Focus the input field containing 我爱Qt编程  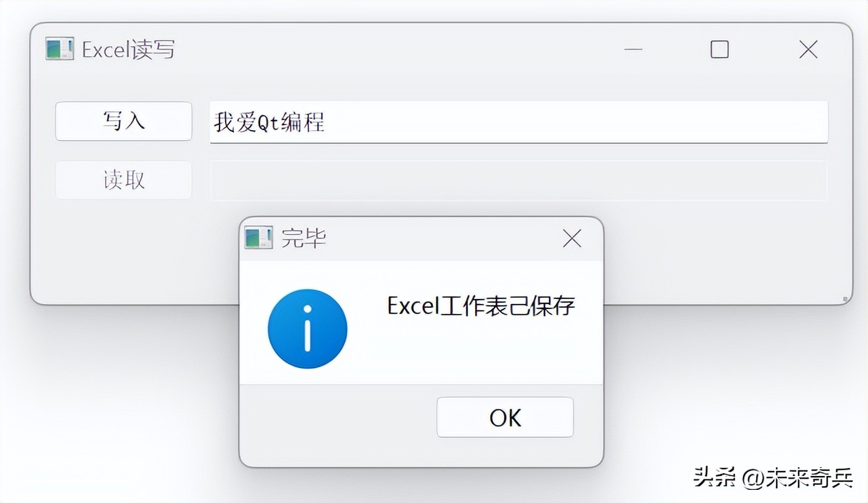[518, 122]
